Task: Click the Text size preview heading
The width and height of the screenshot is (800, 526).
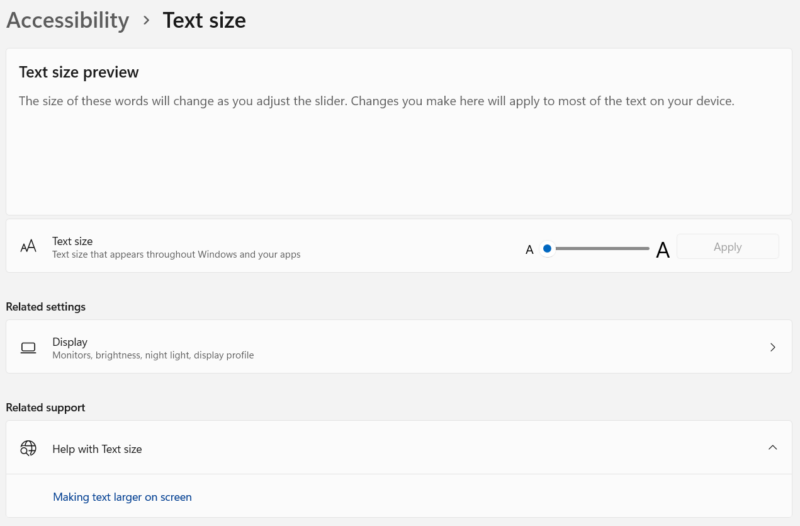Action: pos(79,72)
